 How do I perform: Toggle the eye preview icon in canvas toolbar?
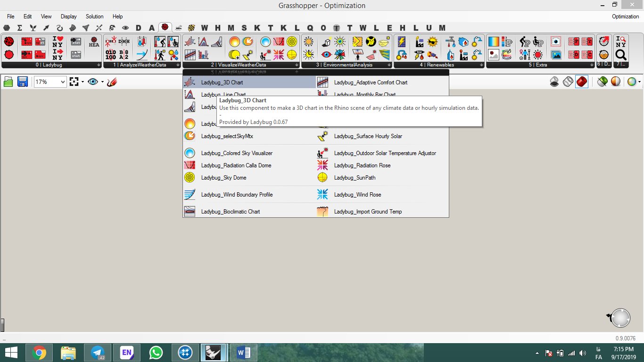93,82
